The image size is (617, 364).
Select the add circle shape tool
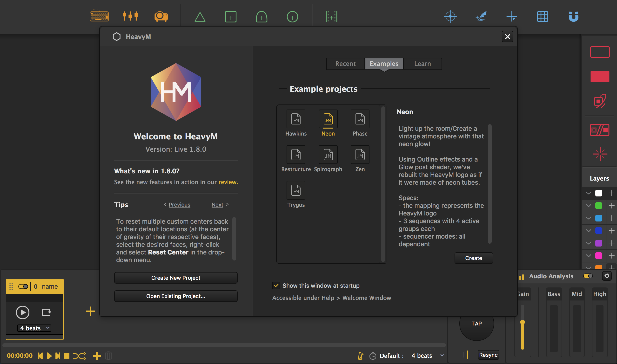pos(292,17)
